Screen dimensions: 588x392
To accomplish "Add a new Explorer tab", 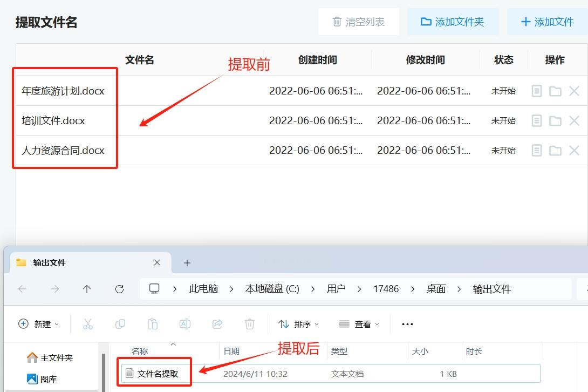I will pyautogui.click(x=187, y=263).
